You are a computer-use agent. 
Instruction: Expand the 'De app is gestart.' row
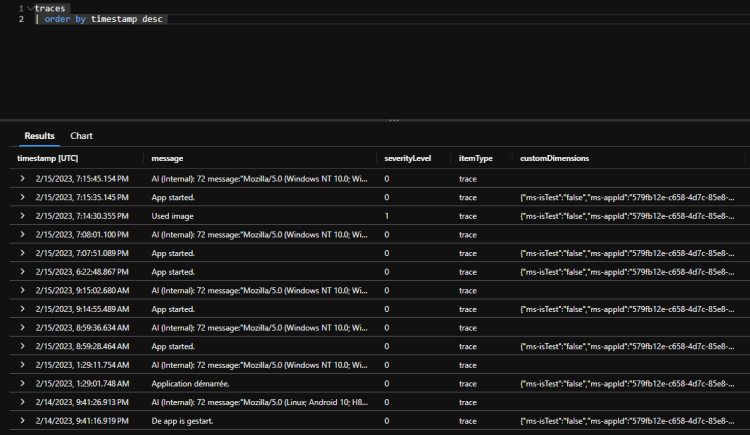22,421
